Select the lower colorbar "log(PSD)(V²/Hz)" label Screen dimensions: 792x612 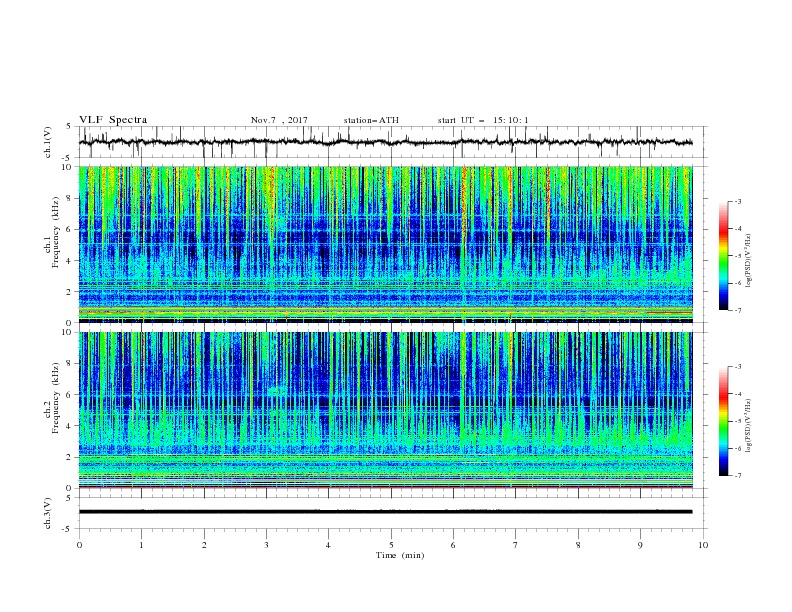(749, 425)
